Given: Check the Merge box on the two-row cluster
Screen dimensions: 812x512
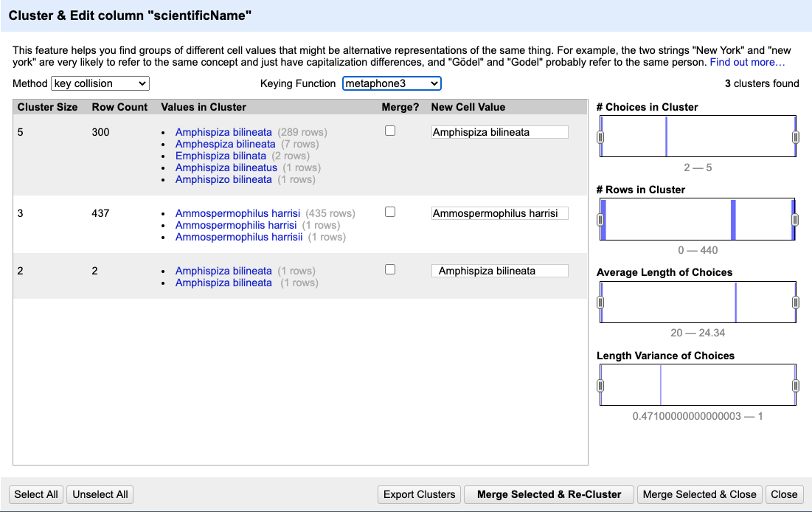Looking at the screenshot, I should (x=389, y=269).
